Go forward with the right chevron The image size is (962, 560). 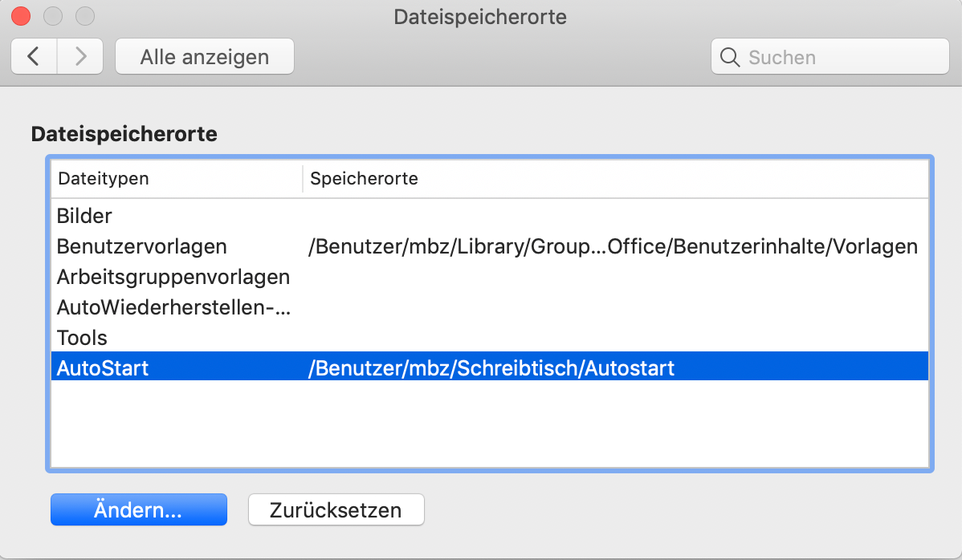80,56
